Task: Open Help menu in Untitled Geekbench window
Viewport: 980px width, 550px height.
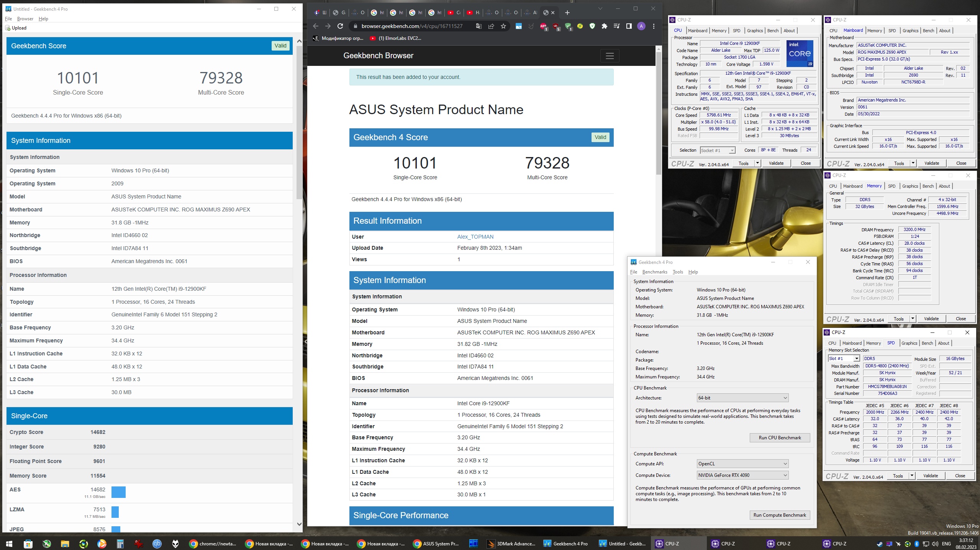Action: tap(43, 19)
